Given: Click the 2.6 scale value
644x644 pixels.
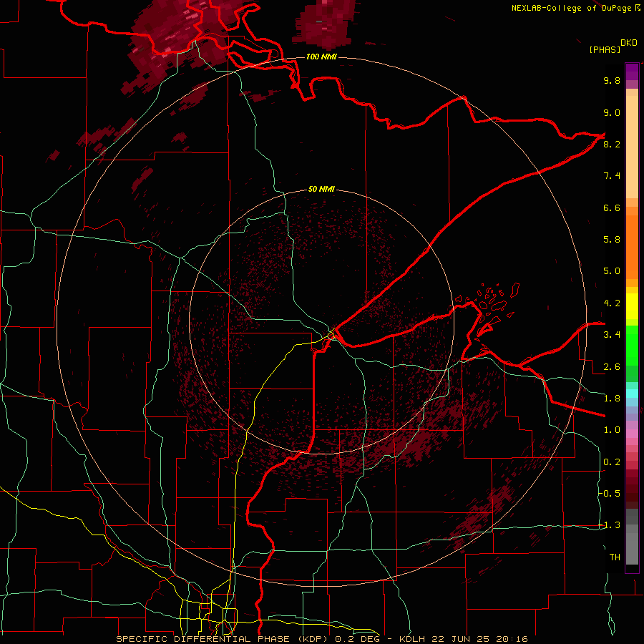Looking at the screenshot, I should point(612,367).
